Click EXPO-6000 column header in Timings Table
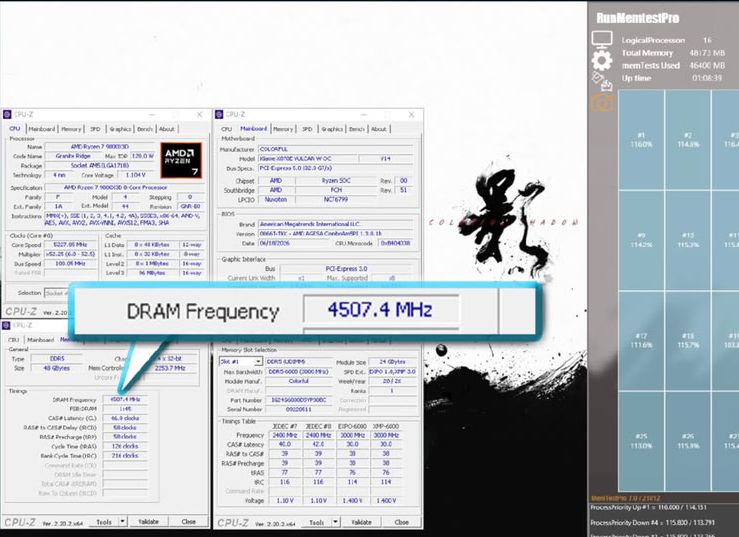739x537 pixels. 352,426
